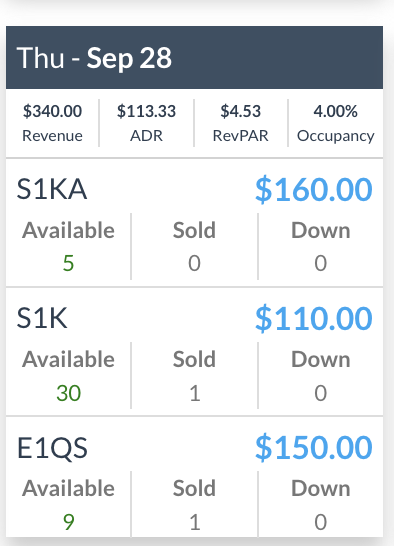Open the E1QS room type
394x546 pixels.
tap(52, 448)
